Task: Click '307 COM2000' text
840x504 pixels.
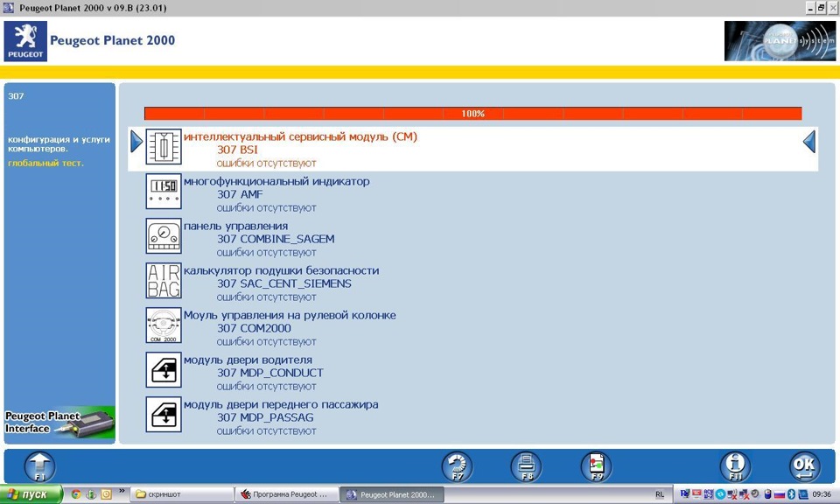Action: (254, 328)
